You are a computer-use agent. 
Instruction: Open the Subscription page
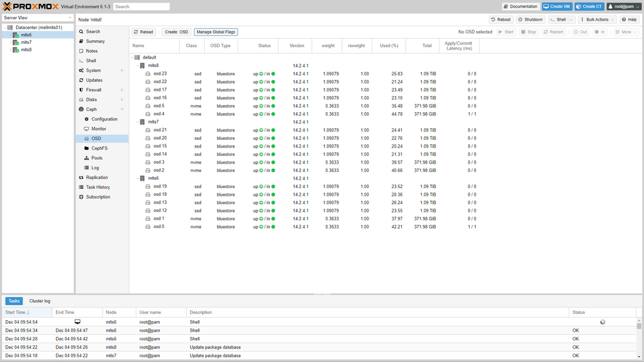[98, 197]
